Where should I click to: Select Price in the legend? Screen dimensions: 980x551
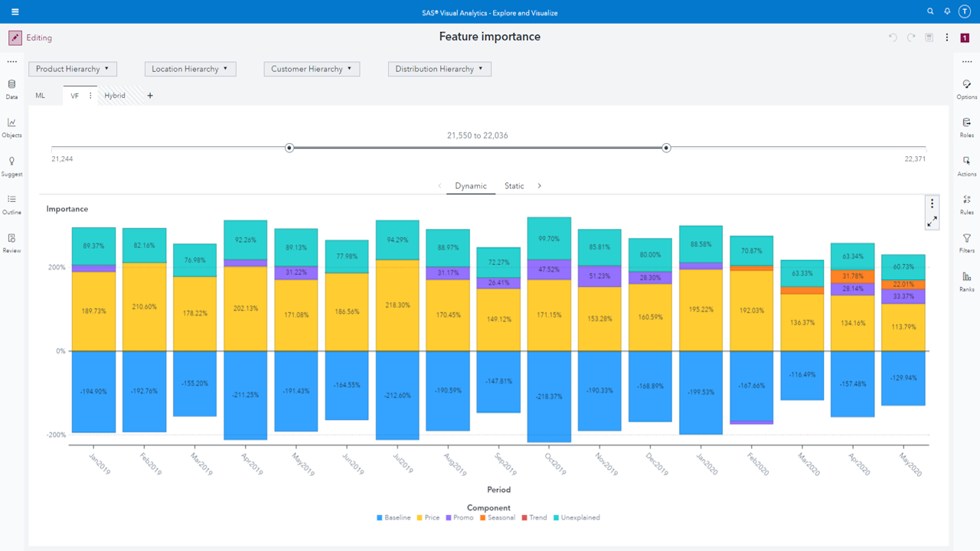click(x=428, y=518)
